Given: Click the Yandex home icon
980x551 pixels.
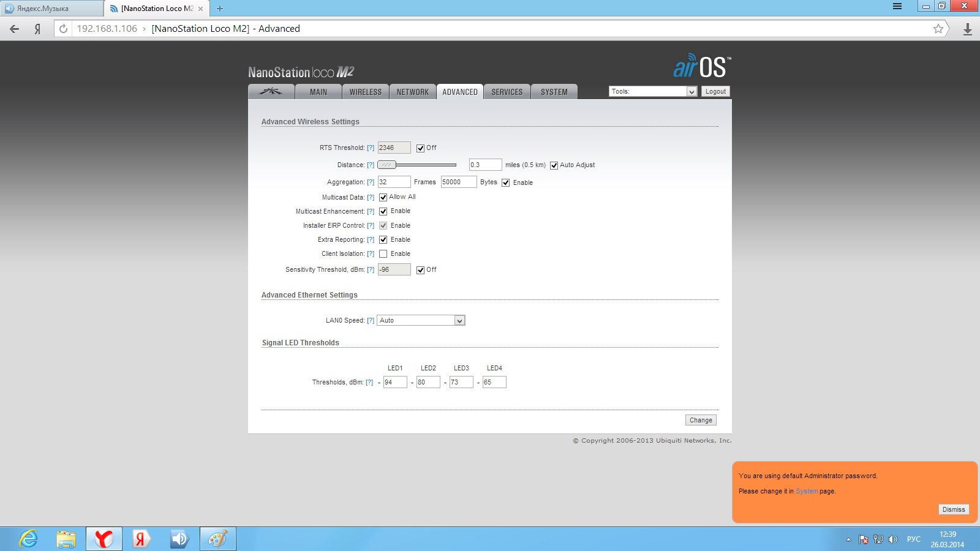Looking at the screenshot, I should tap(37, 29).
